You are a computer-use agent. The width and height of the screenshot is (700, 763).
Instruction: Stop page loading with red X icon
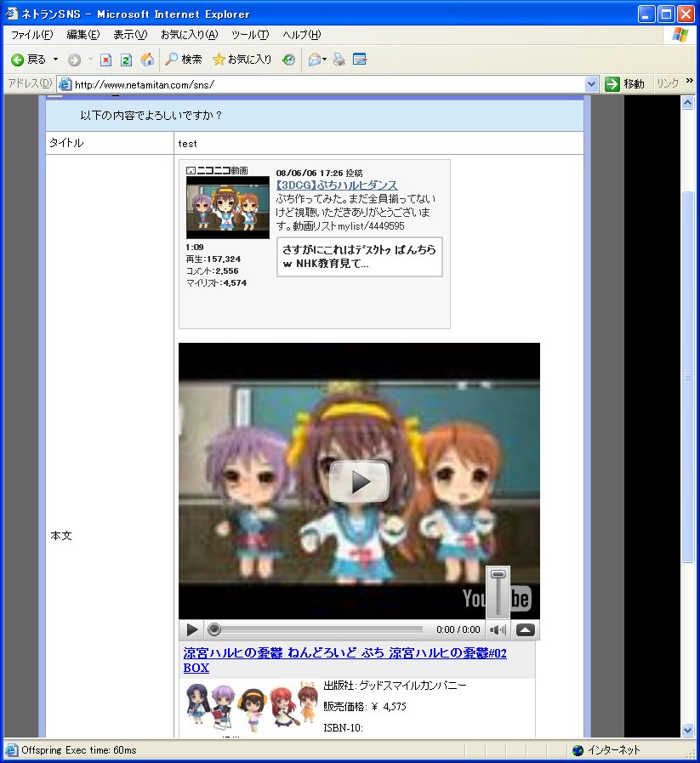point(105,60)
